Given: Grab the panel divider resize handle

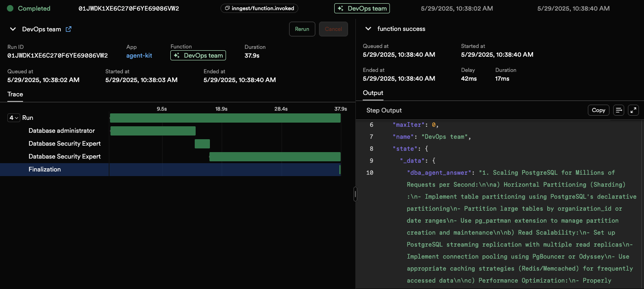Looking at the screenshot, I should click(x=355, y=194).
